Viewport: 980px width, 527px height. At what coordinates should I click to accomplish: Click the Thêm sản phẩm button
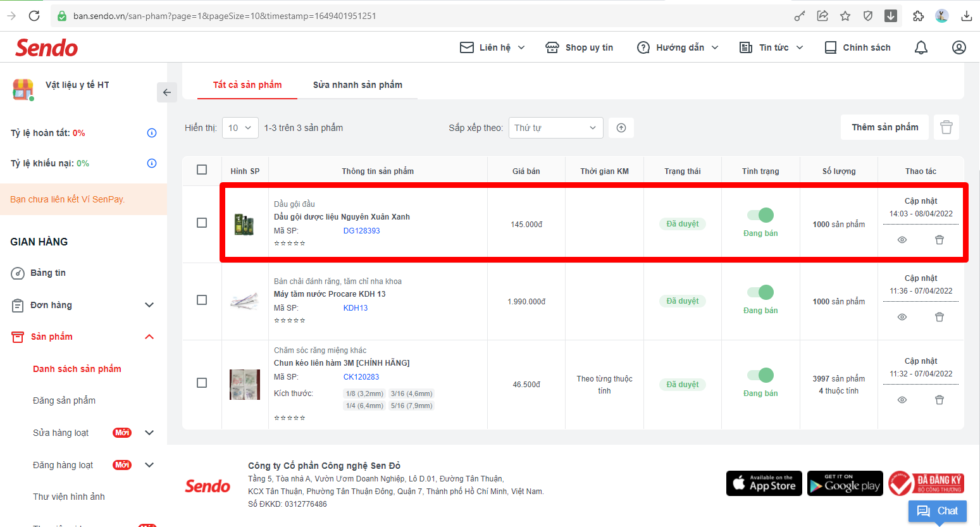[884, 127]
